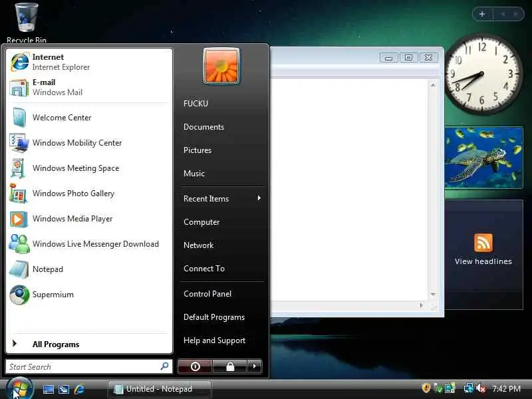Click the turtle slideshow gadget picture

484,158
